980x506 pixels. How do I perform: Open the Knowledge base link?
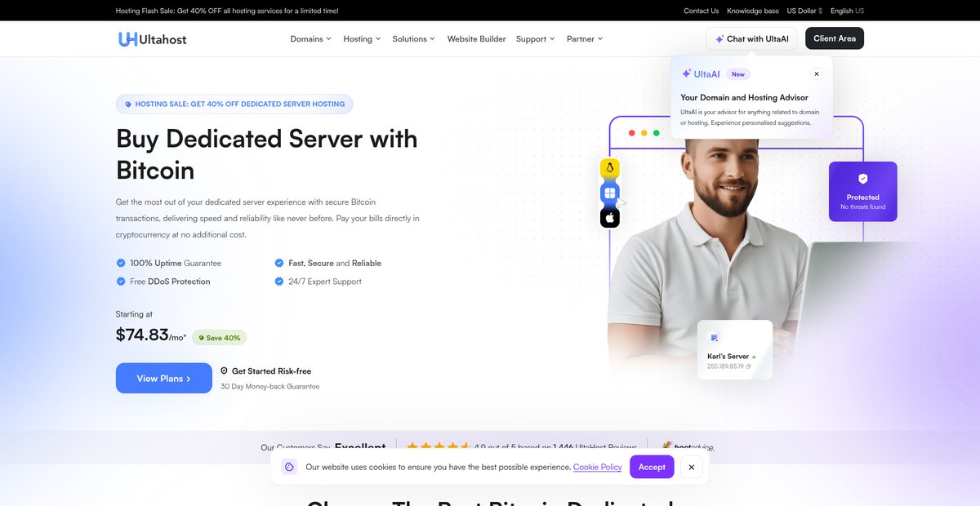[753, 11]
